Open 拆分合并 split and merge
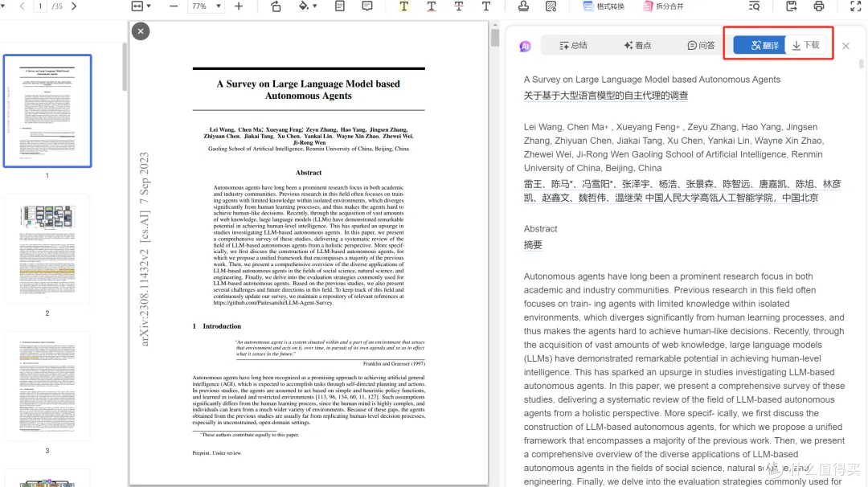The image size is (868, 487). [x=663, y=6]
